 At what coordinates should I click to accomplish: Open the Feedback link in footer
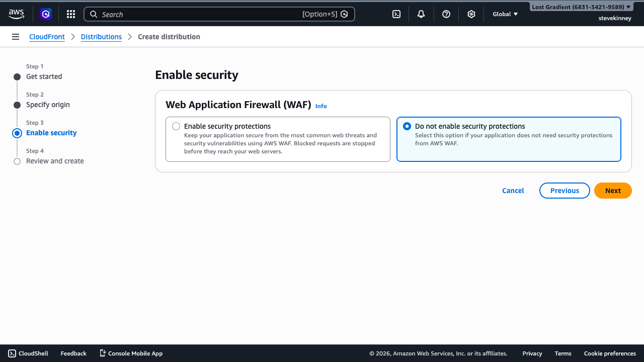click(73, 353)
